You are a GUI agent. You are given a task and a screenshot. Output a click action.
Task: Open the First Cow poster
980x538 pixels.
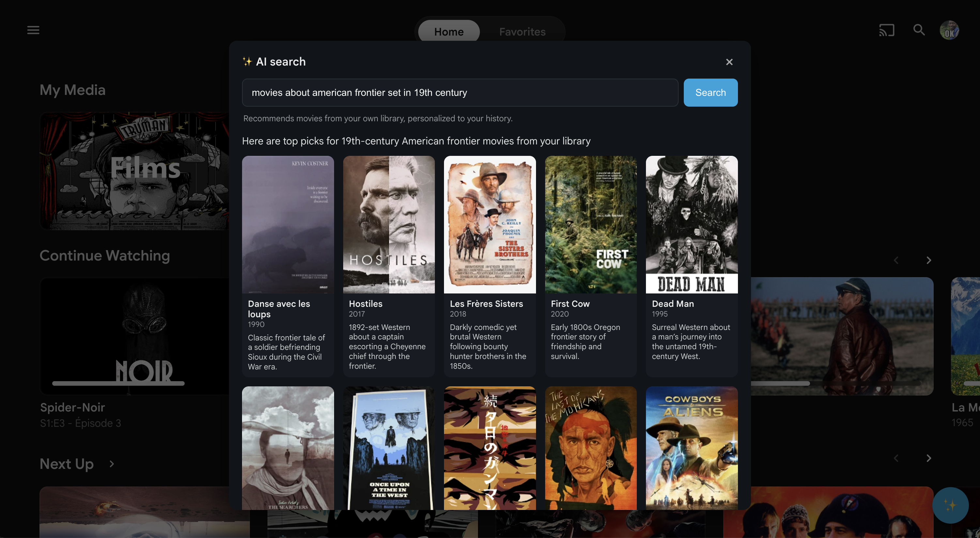tap(591, 224)
